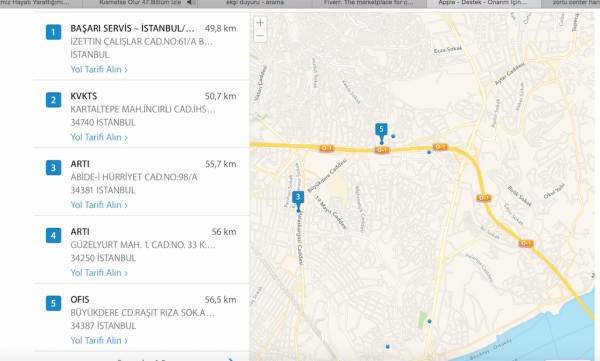Select map pin number 5
This screenshot has height=361, width=600.
381,133
